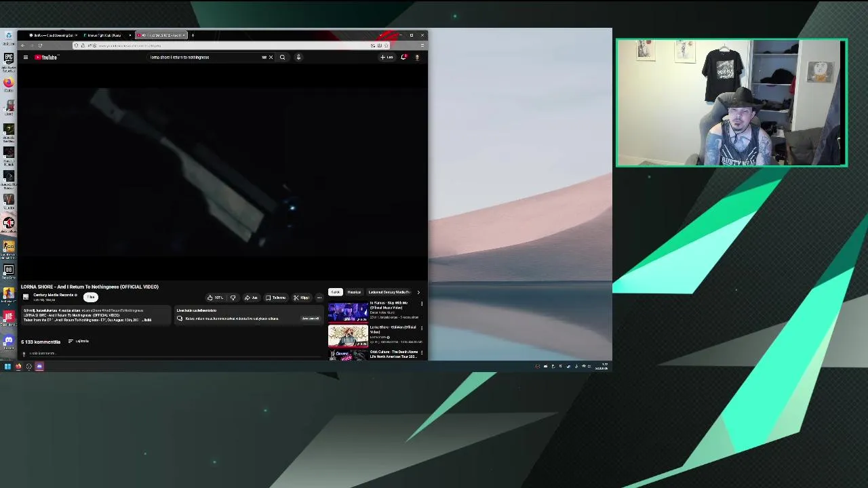The width and height of the screenshot is (868, 488).
Task: Open the Windows Start menu
Action: 7,367
